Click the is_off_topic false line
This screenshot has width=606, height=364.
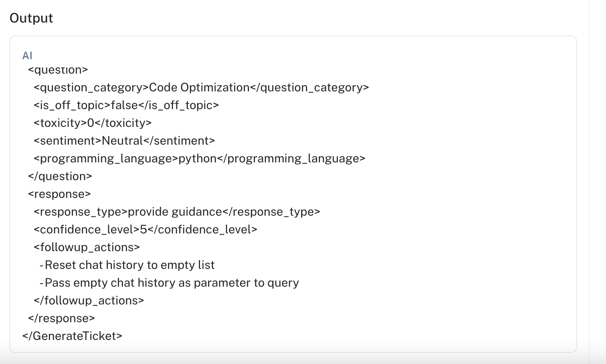click(126, 105)
